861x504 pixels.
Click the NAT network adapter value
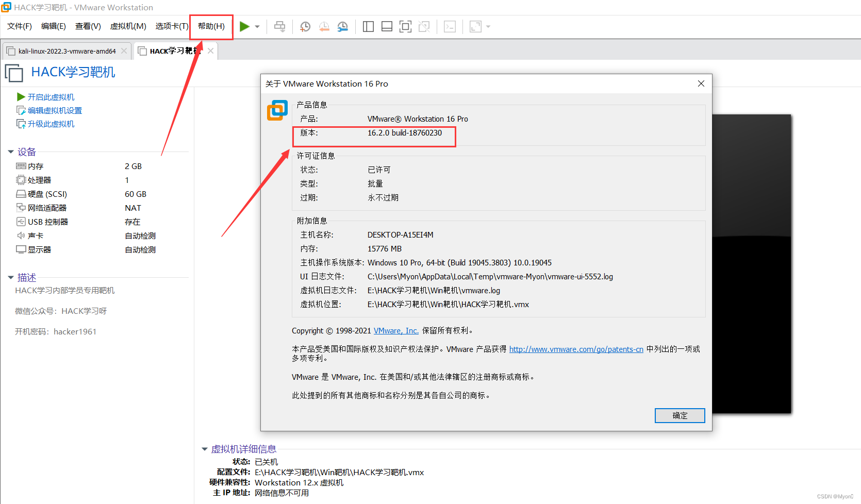pyautogui.click(x=133, y=208)
